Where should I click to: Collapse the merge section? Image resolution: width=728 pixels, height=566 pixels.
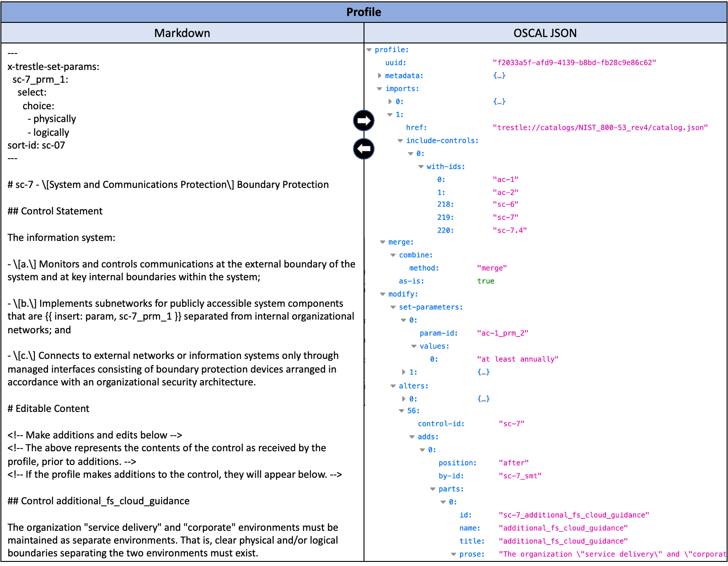coord(382,242)
